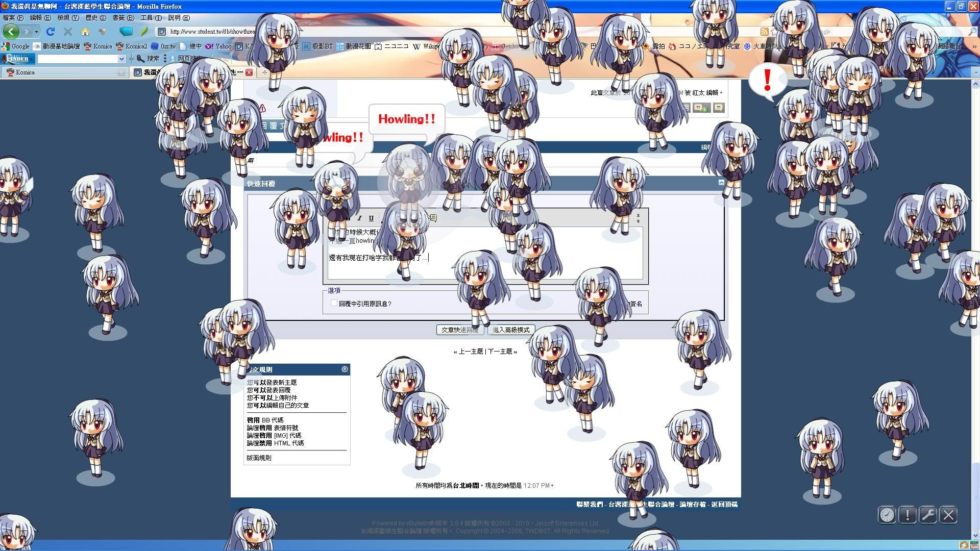Screen dimensions: 980x551
Task: Open the Finder toolbar search dropdown
Action: [x=121, y=59]
